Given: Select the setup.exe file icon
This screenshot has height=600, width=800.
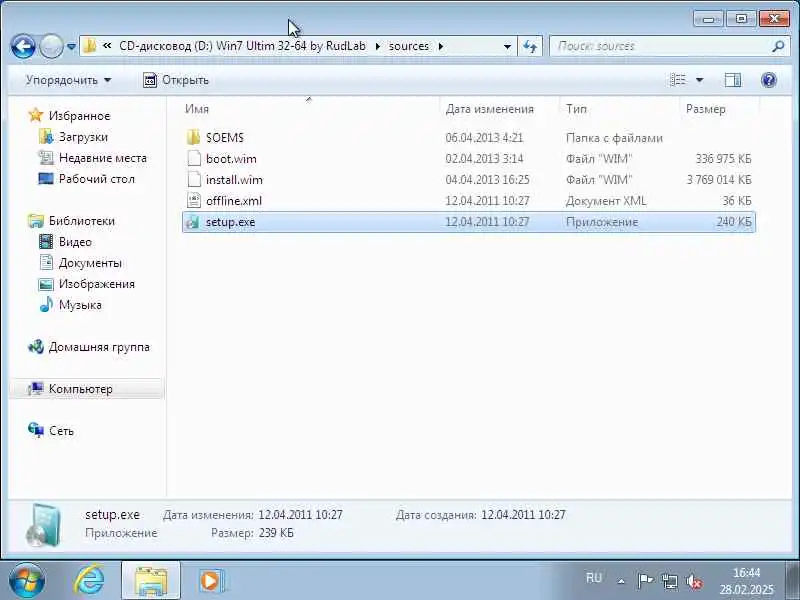Looking at the screenshot, I should click(x=193, y=221).
